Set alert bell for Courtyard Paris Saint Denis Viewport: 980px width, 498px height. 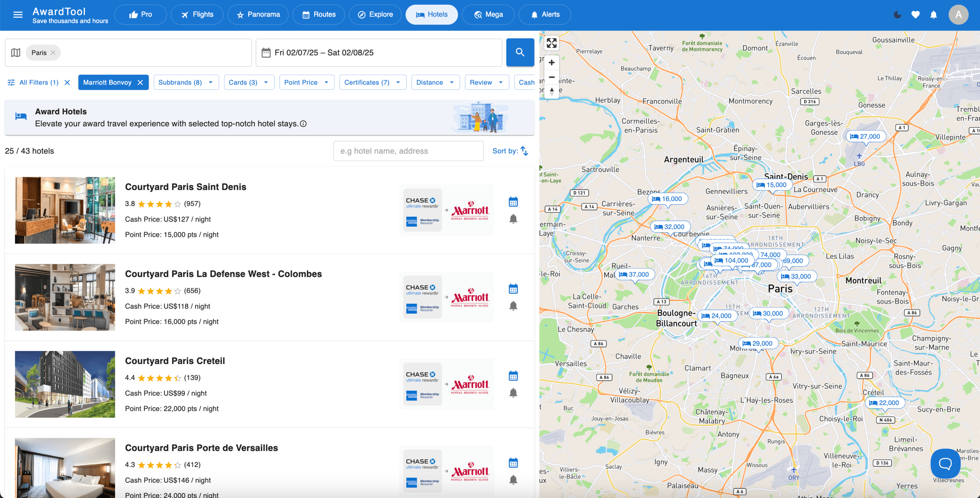[513, 219]
